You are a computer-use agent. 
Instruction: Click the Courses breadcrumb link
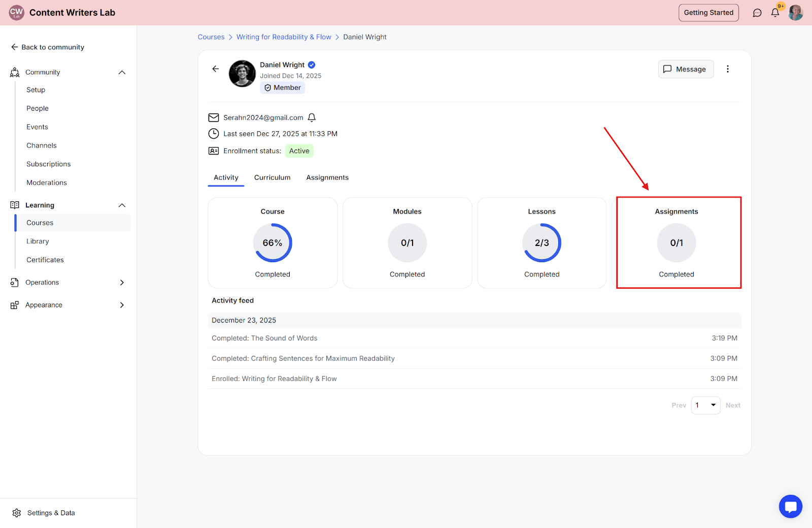click(x=211, y=37)
